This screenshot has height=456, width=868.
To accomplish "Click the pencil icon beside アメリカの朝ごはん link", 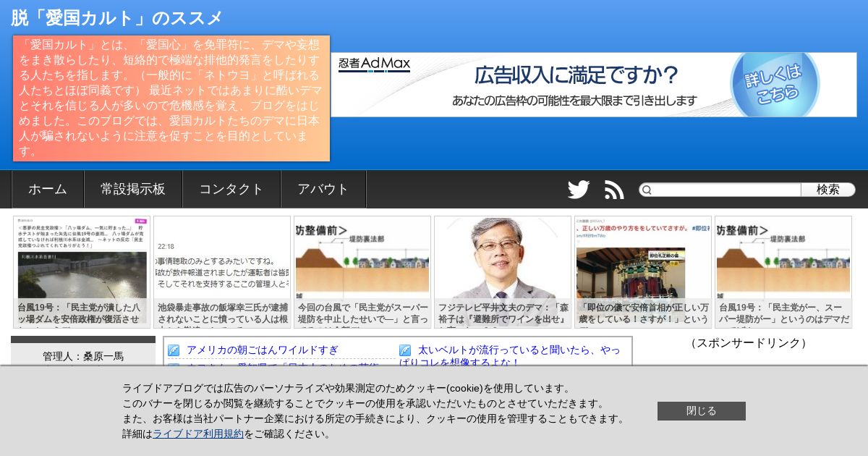I will [x=174, y=350].
